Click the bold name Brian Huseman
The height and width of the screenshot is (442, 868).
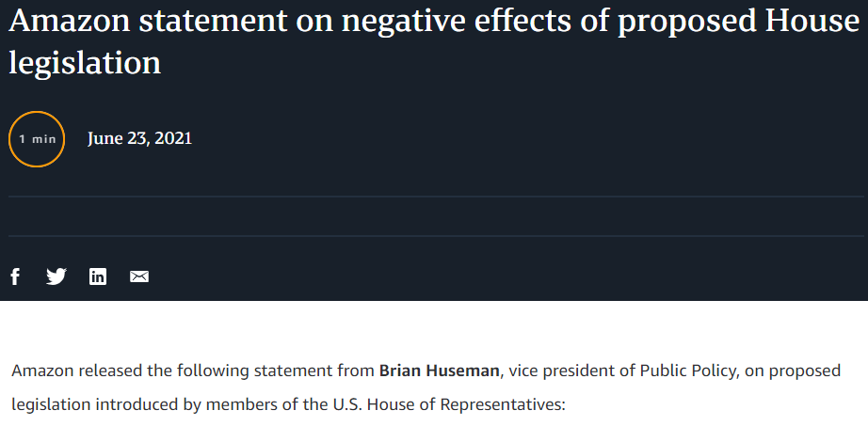440,371
